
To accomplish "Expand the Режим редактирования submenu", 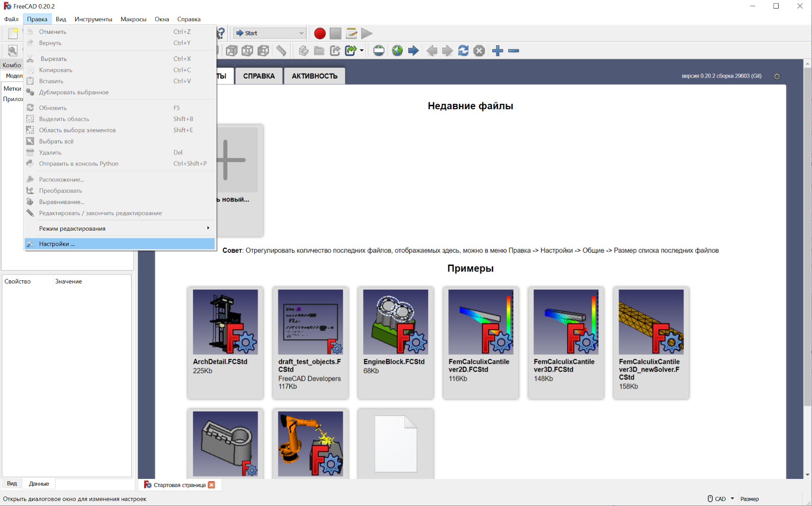I will [x=120, y=228].
